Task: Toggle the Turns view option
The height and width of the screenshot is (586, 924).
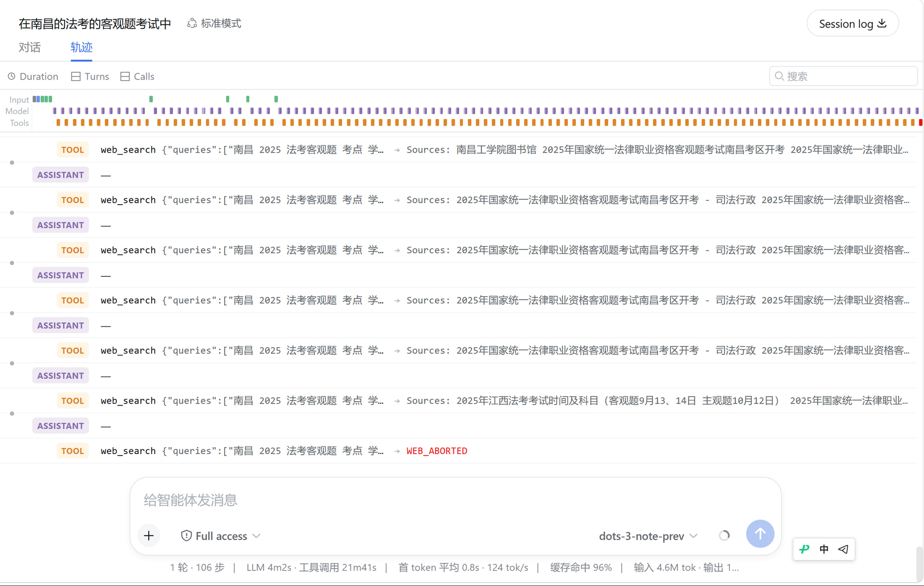Action: coord(90,76)
